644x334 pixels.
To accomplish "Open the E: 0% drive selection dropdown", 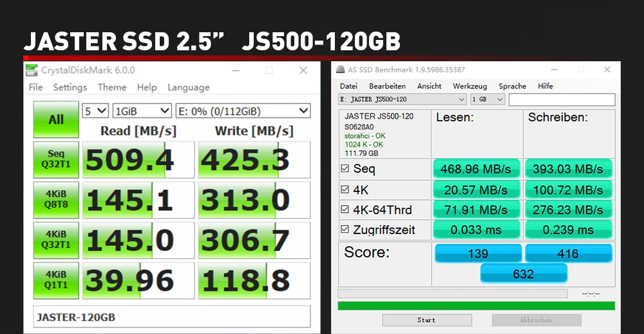I will tap(243, 111).
